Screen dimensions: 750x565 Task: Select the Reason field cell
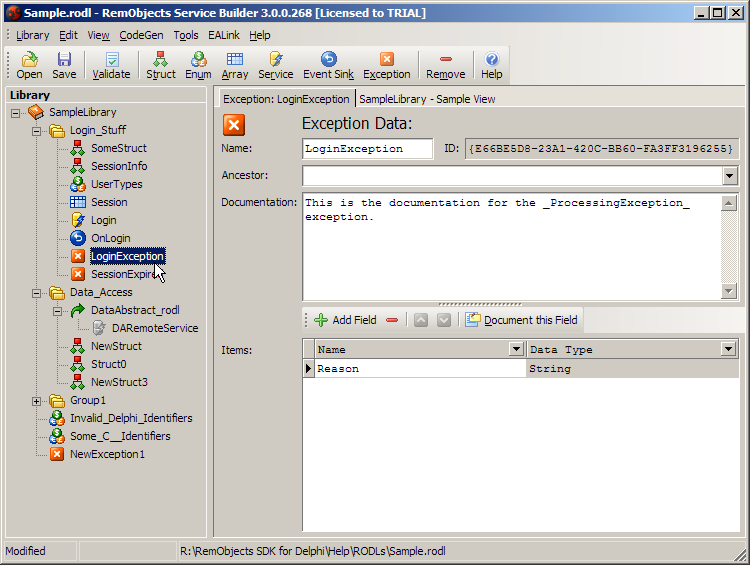pyautogui.click(x=420, y=369)
